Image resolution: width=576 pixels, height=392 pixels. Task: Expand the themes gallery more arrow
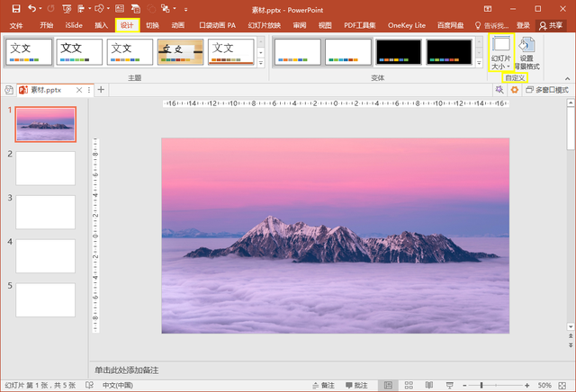tap(261, 63)
